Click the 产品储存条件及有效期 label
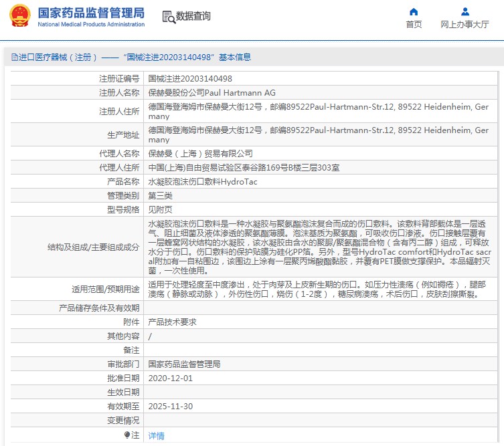The height and width of the screenshot is (446, 504). click(x=99, y=308)
